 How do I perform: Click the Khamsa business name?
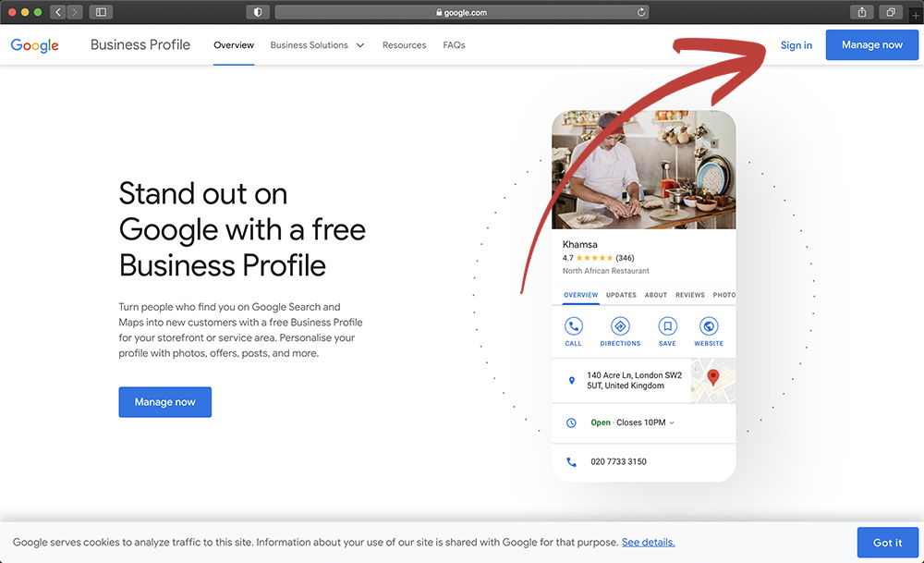(580, 244)
